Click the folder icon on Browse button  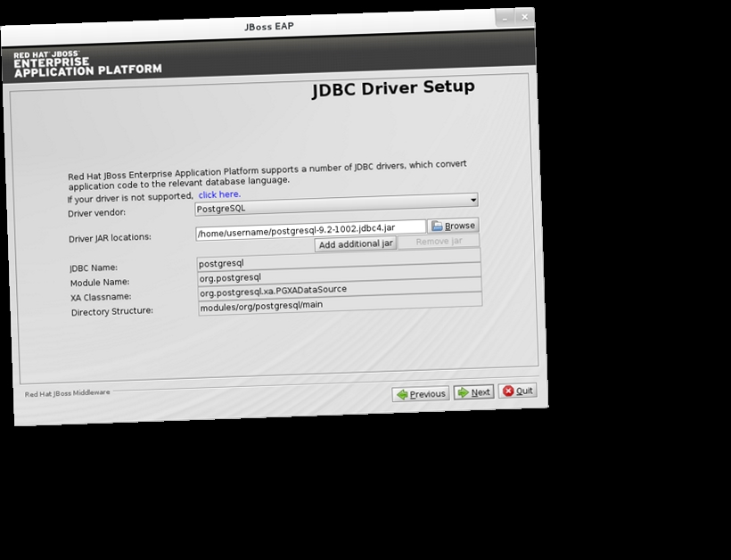pos(437,226)
